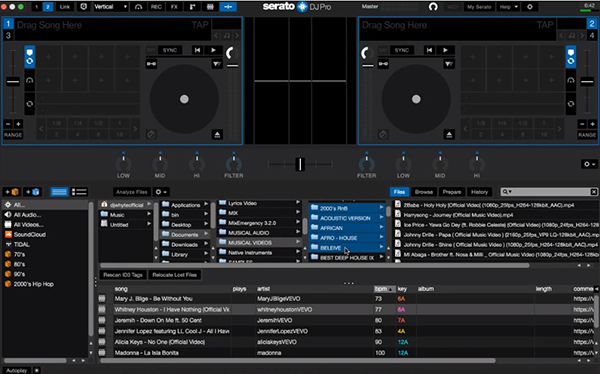
Task: Click the headphone icon next to Master meter
Action: pos(433,7)
